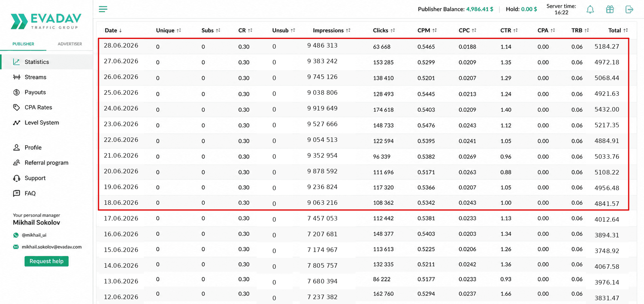Click the impressions value 9 486 313
Viewport: 644px width, 304px height.
coord(323,46)
